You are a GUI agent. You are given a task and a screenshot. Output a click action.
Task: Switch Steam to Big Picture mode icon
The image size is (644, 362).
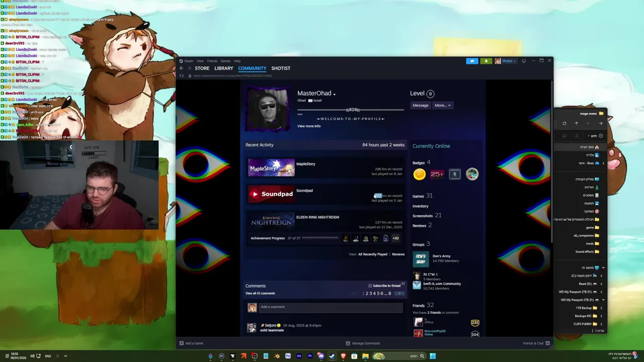click(524, 61)
